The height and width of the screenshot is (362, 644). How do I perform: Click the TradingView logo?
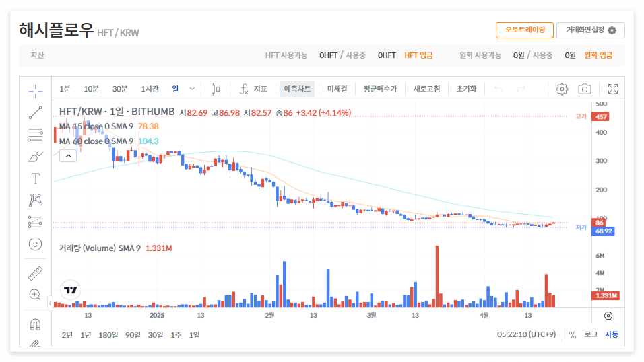coord(71,290)
